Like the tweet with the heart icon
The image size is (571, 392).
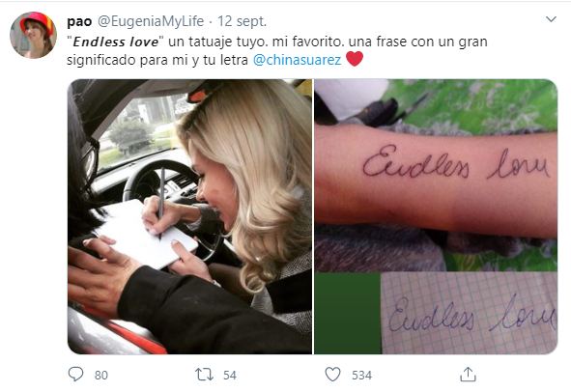tap(332, 375)
